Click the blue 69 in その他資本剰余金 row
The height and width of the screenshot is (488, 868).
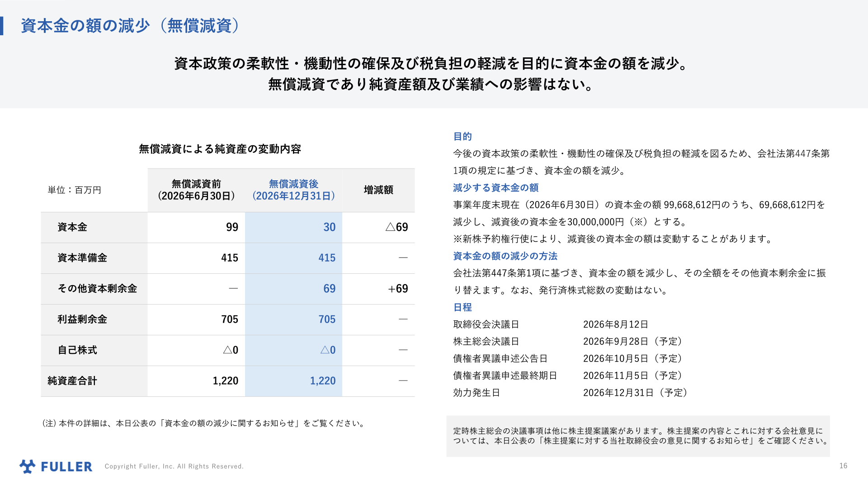(x=329, y=289)
